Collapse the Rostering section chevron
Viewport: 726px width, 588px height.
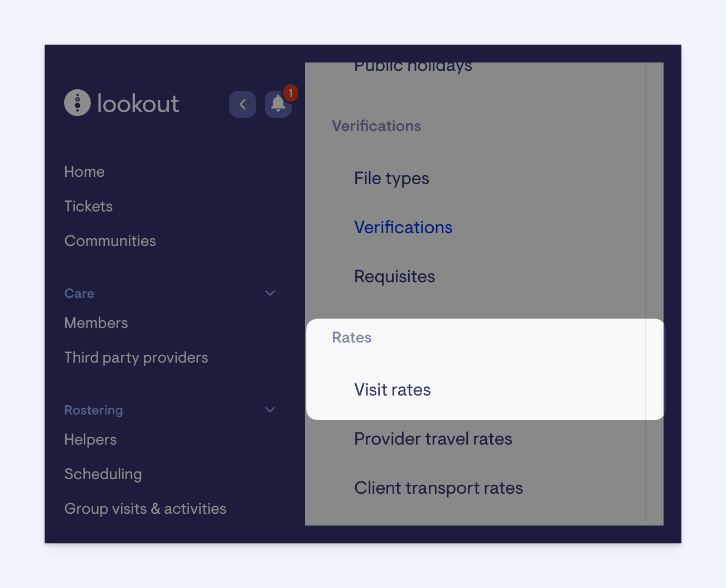[270, 410]
